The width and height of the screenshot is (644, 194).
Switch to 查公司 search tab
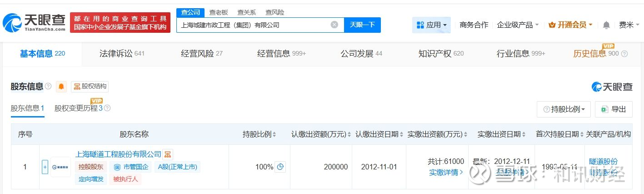point(190,13)
